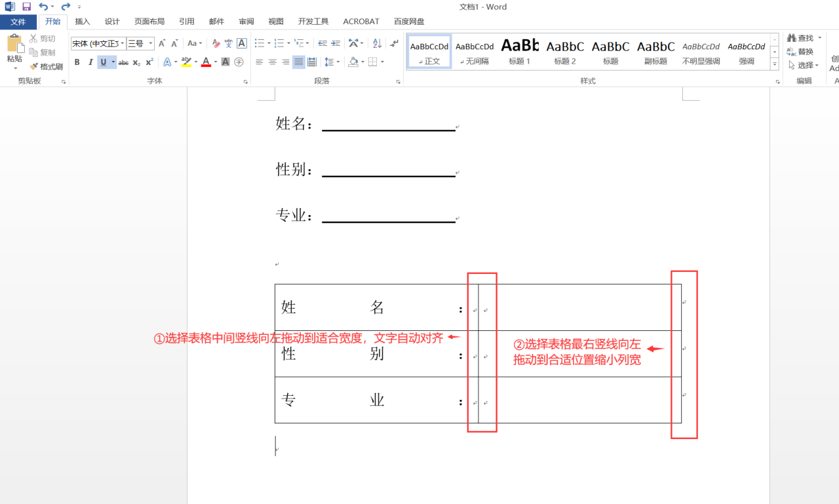Align the paragraph to the left
The height and width of the screenshot is (504, 839).
(x=259, y=62)
